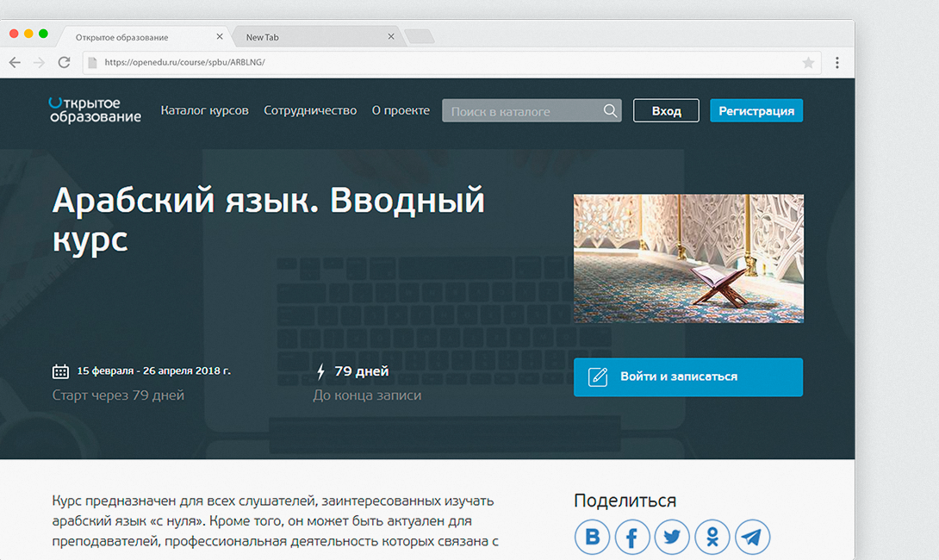Share via Facebook icon
Screen dimensions: 939x560
point(631,537)
